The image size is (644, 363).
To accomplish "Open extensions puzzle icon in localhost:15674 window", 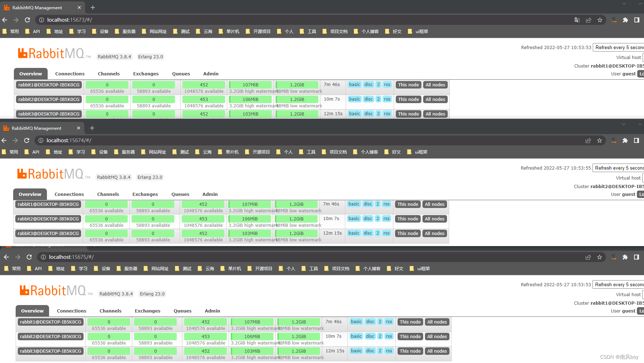I will pos(625,140).
